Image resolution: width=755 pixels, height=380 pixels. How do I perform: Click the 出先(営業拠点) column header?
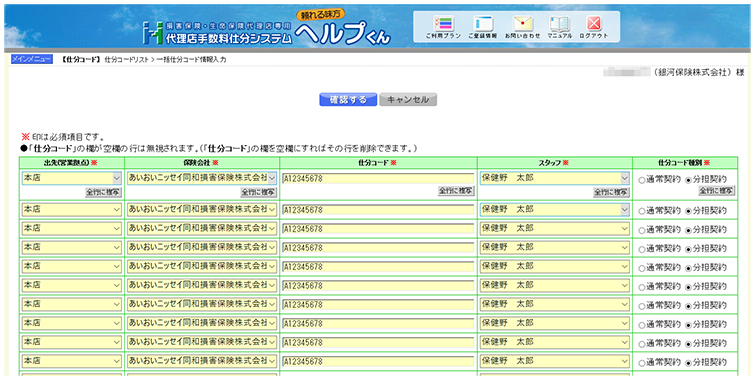[x=71, y=163]
